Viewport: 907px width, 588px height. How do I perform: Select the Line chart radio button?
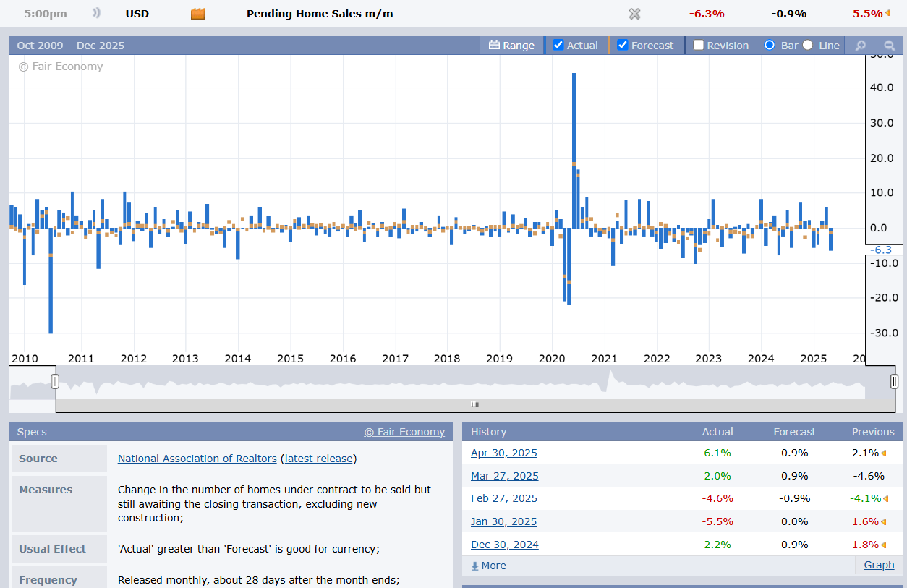[808, 45]
